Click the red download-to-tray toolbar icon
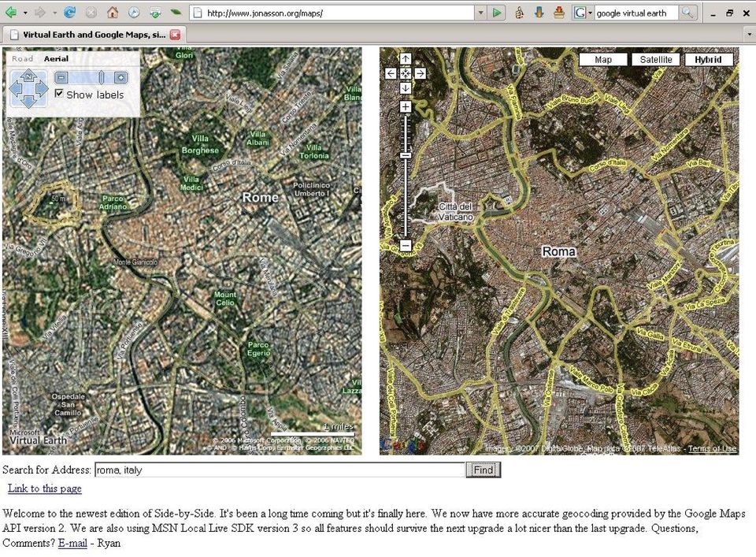The image size is (756, 557). pos(559,13)
